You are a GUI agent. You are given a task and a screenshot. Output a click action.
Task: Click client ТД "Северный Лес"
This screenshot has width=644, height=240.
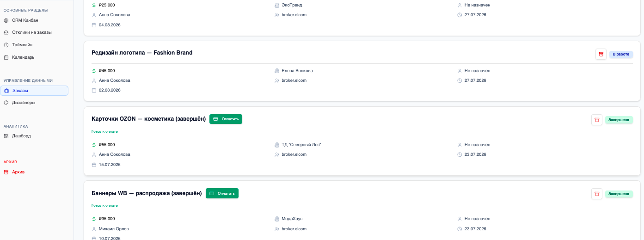(x=301, y=145)
